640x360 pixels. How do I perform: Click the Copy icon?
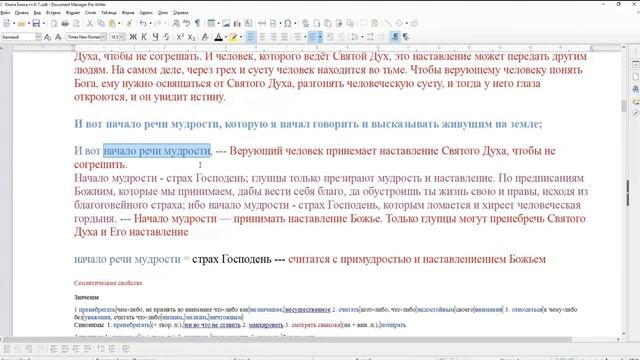point(100,23)
